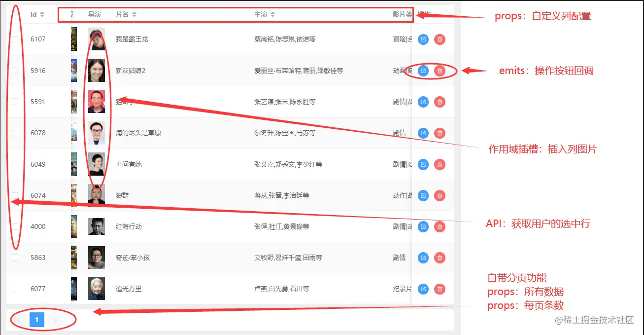Click the 影片类 column header
Image resolution: width=644 pixels, height=335 pixels.
pyautogui.click(x=402, y=14)
